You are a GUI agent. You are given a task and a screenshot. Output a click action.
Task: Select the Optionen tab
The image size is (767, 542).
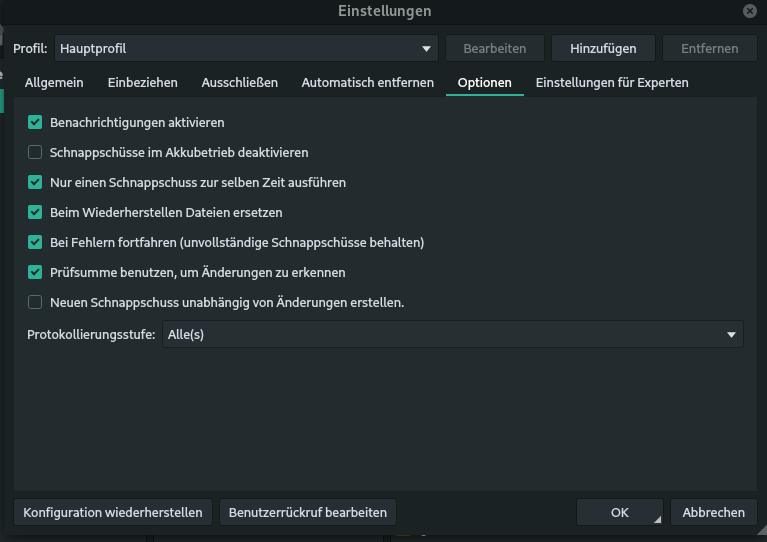tap(485, 83)
